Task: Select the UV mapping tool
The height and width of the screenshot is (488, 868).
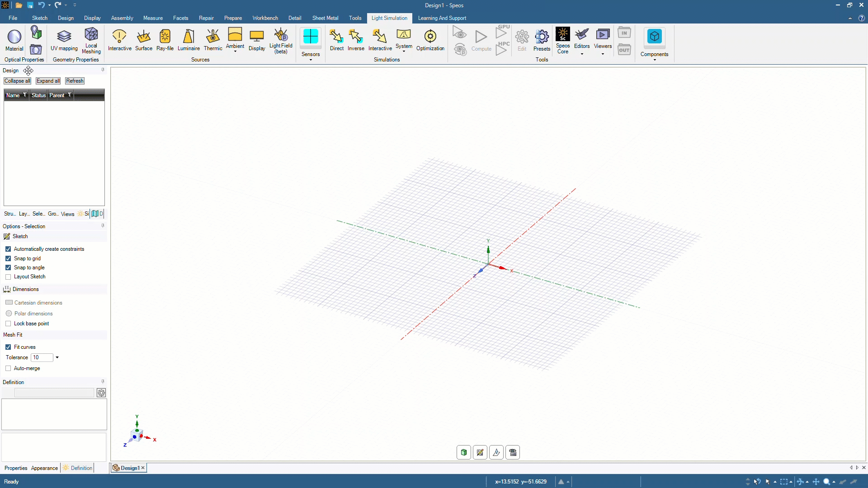Action: coord(64,40)
